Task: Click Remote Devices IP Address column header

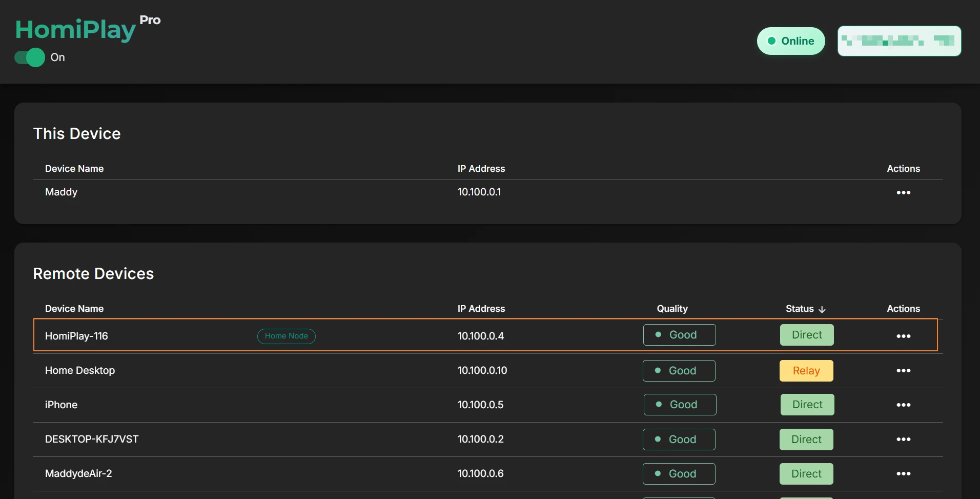Action: pos(481,309)
